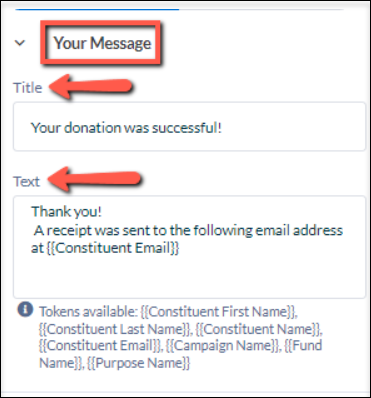Viewport: 371px width, 398px height.
Task: Click the Title field label
Action: [28, 88]
